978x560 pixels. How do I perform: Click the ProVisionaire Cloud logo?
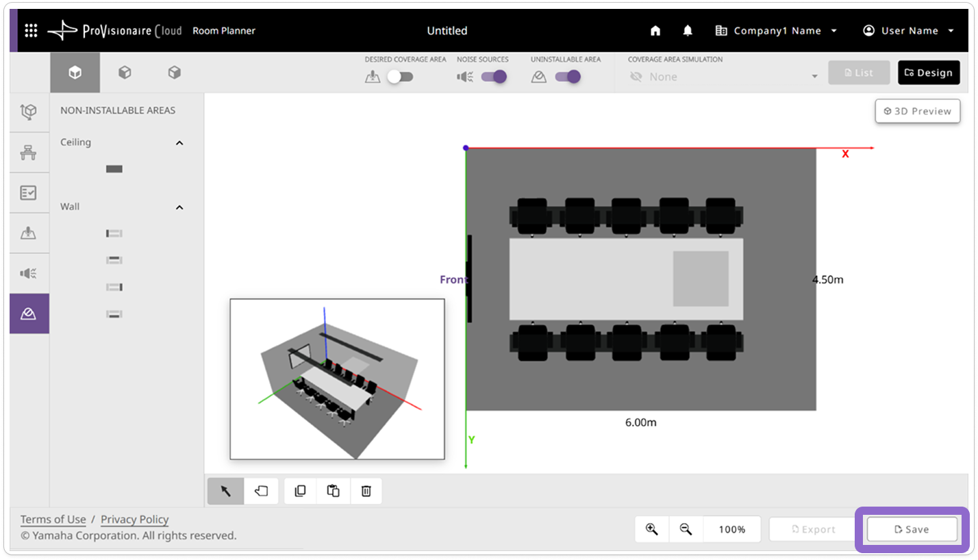click(x=114, y=31)
